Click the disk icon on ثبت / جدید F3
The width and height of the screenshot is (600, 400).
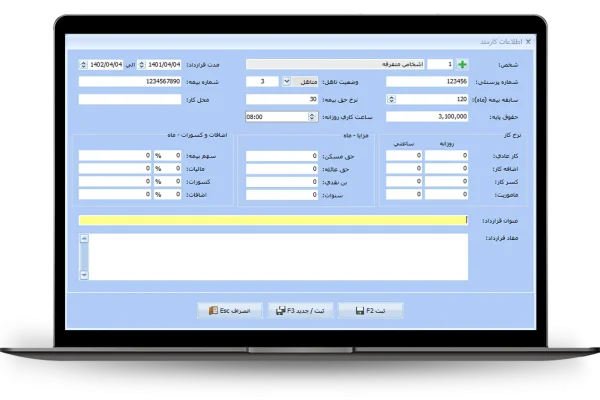[x=279, y=311]
